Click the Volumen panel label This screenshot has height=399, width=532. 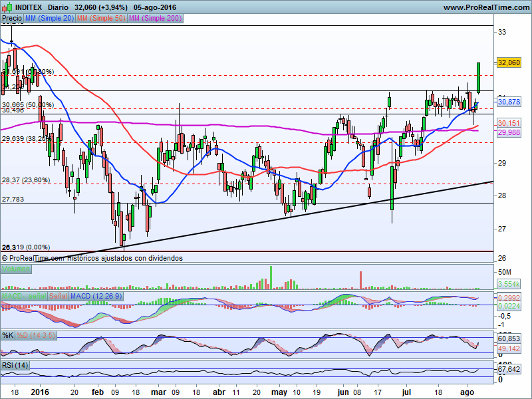pyautogui.click(x=16, y=269)
